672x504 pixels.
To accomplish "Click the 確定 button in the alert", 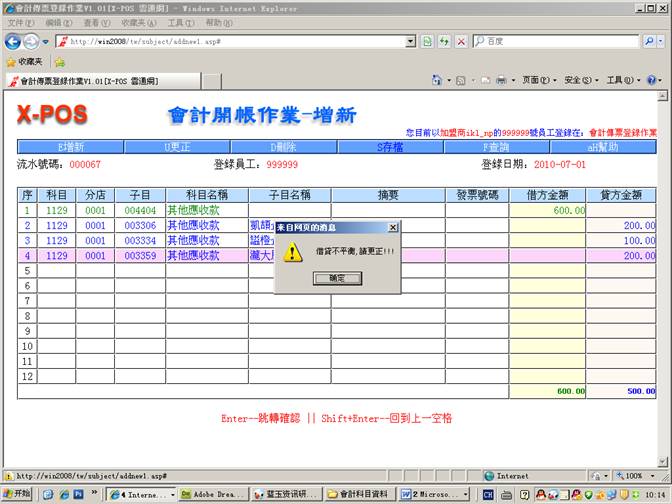I will pyautogui.click(x=337, y=278).
